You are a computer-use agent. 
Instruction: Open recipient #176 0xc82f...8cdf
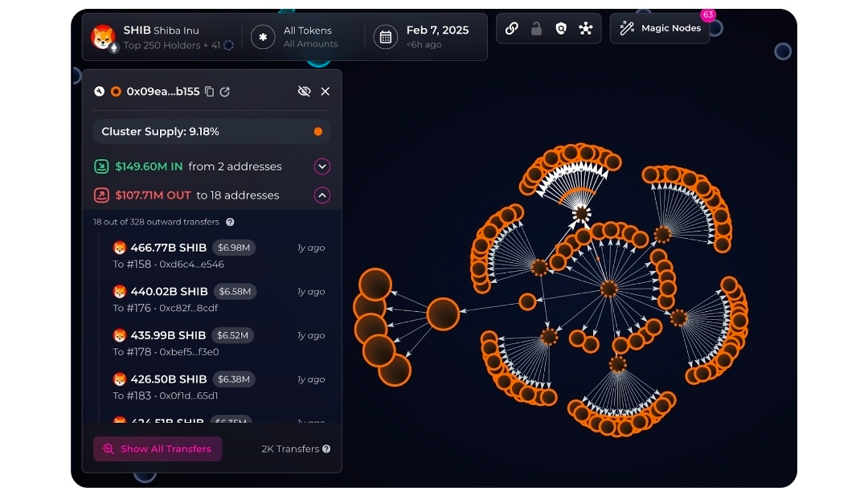[165, 308]
